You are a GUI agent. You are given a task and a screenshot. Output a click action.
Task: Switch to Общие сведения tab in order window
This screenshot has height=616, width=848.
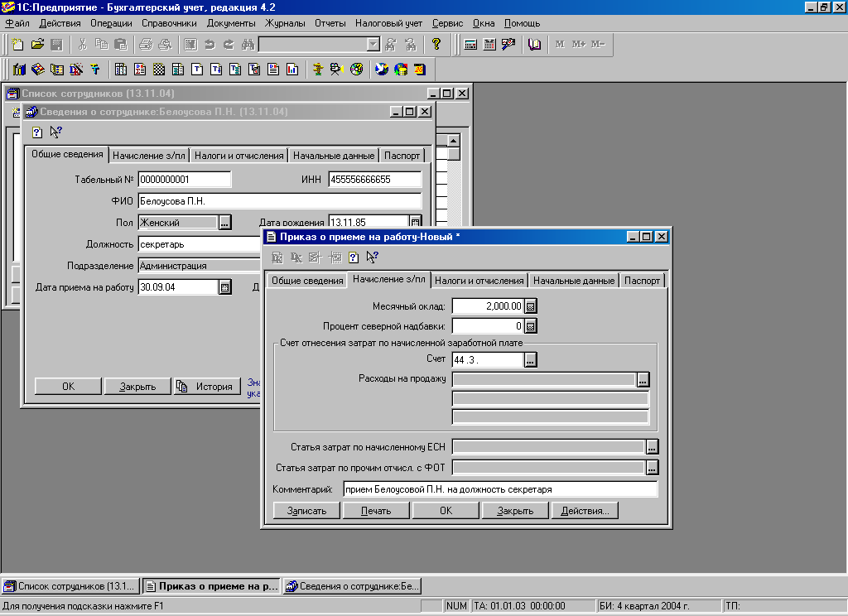point(307,280)
